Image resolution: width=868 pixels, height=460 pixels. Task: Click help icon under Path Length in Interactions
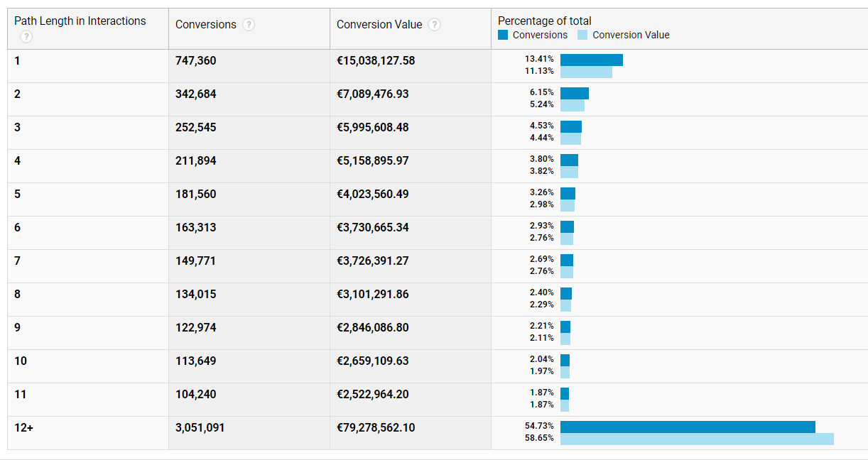(x=26, y=37)
